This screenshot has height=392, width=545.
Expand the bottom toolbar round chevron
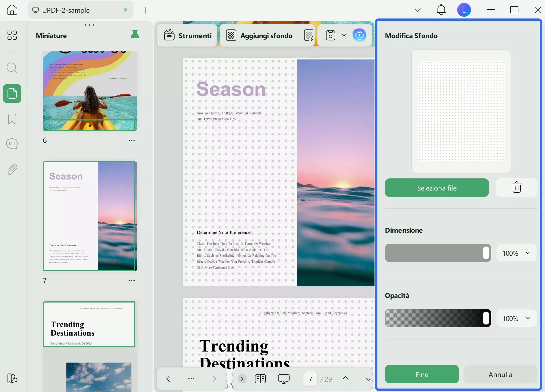[x=242, y=379]
